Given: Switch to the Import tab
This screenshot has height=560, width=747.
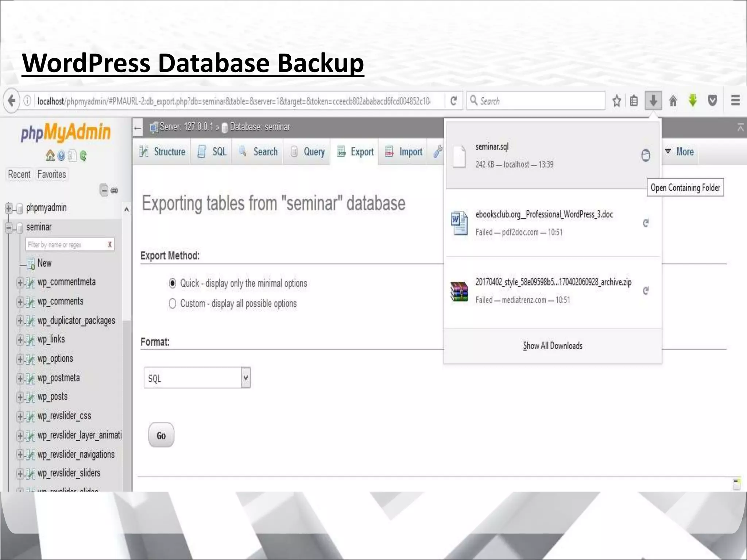Looking at the screenshot, I should [x=403, y=152].
